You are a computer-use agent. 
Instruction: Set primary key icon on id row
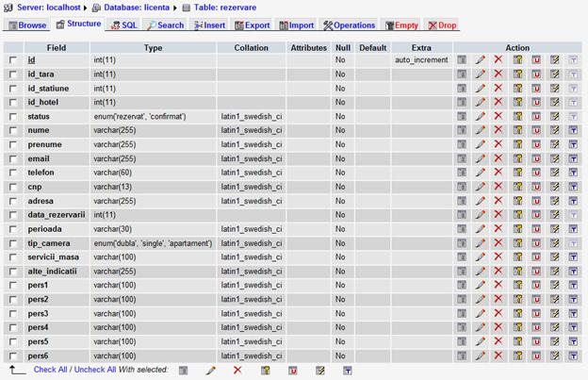[517, 59]
